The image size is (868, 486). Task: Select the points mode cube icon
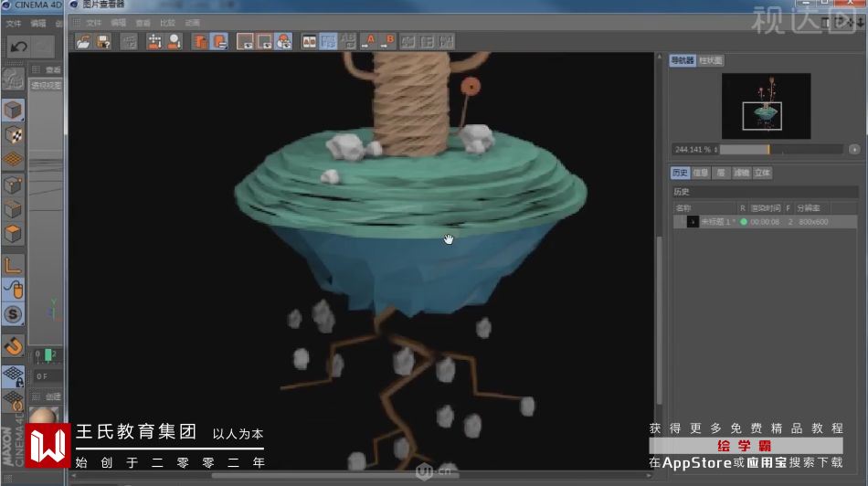[x=13, y=185]
